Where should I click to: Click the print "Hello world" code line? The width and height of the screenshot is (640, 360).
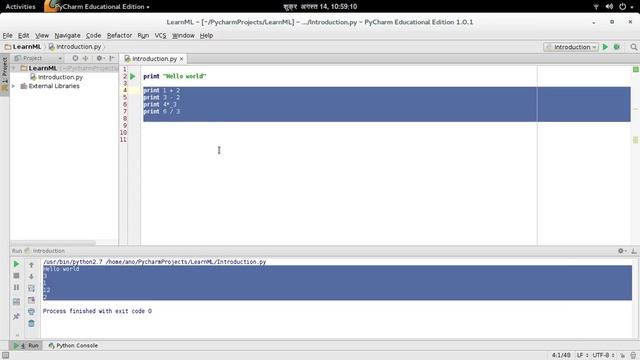tap(175, 76)
